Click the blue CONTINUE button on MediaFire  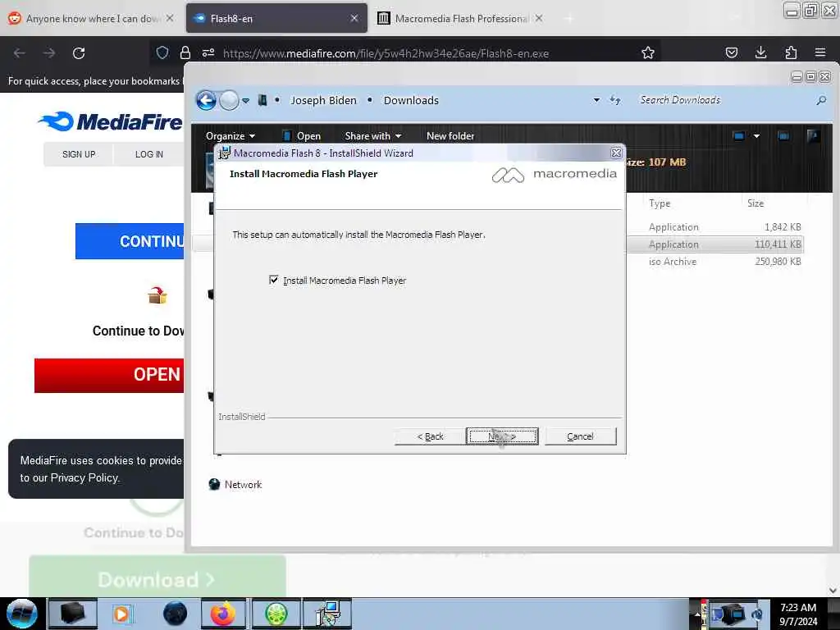130,241
